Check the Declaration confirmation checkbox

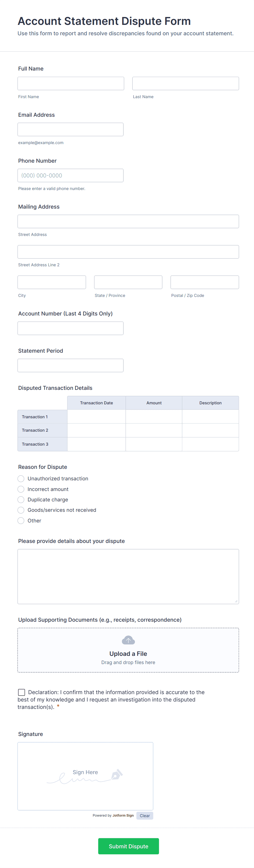tap(22, 692)
